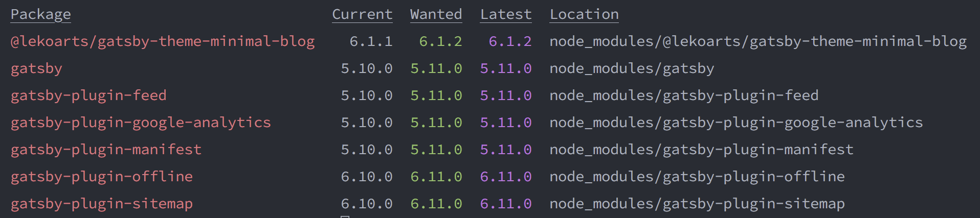Click location node_modules/@lekoarts/gatsby-theme-minimal-blog
Image resolution: width=980 pixels, height=218 pixels.
click(758, 41)
